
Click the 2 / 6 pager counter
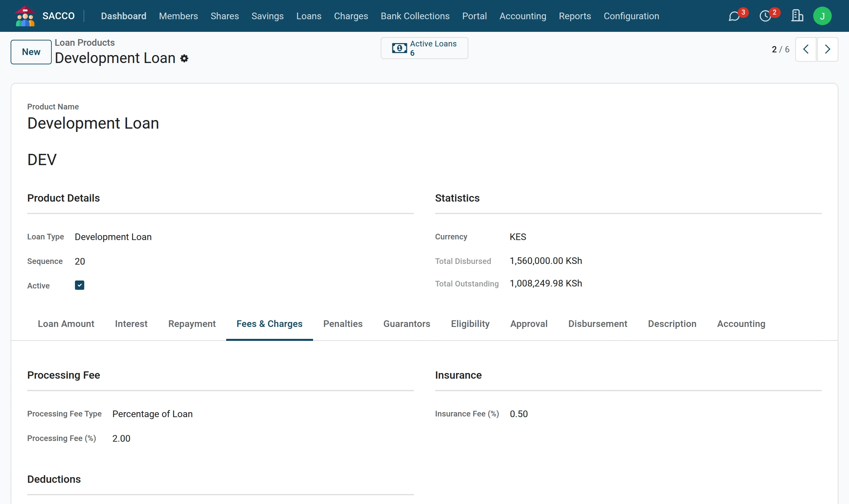pyautogui.click(x=780, y=49)
